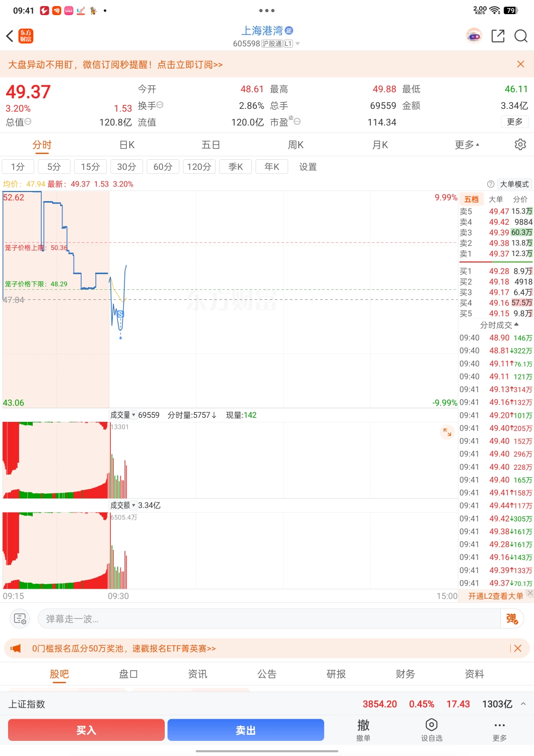Select the 季K period button
The height and width of the screenshot is (756, 534).
click(x=236, y=167)
